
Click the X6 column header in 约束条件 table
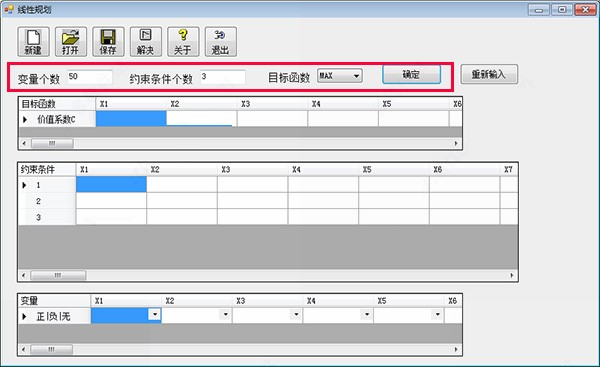(465, 170)
